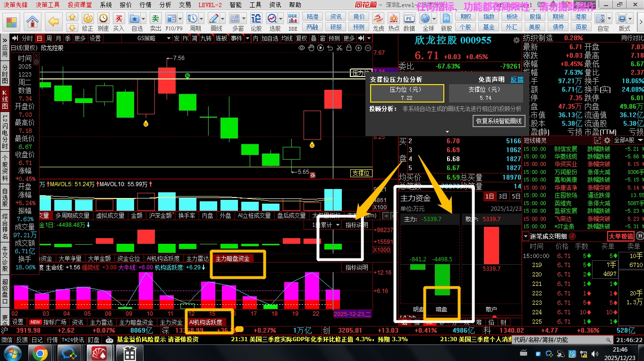Open the DDE data icon
The height and width of the screenshot is (361, 644).
[293, 18]
